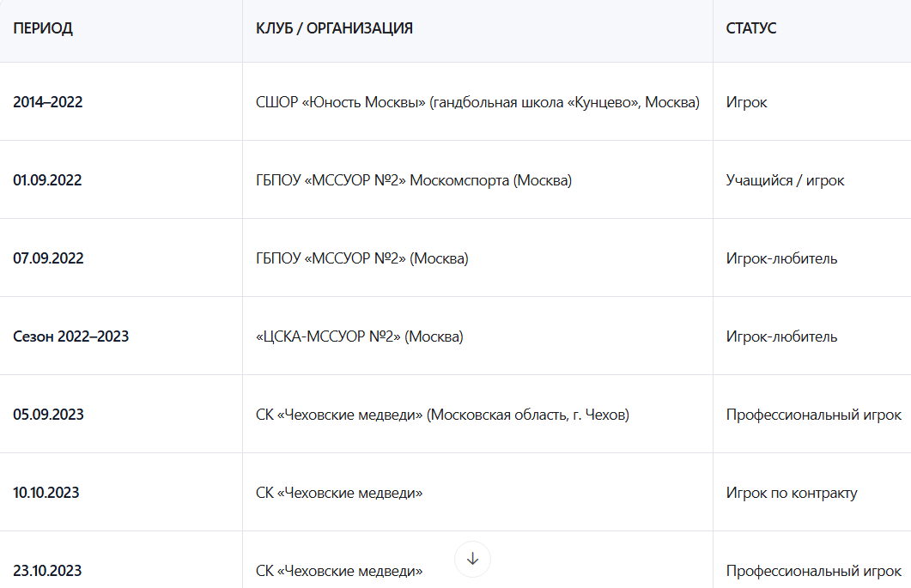Click the СШОР «Юность Москвы» organization cell
The height and width of the screenshot is (588, 911).
(x=477, y=102)
